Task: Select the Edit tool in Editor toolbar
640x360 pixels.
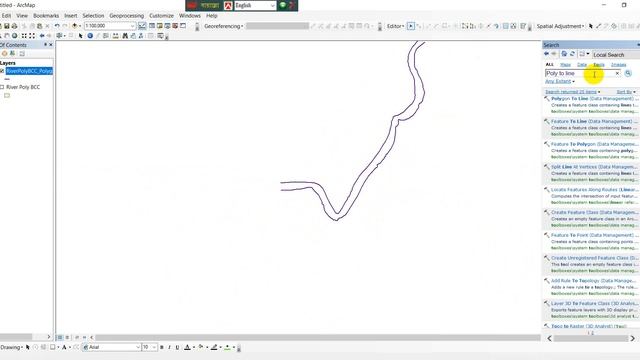Action: 411,26
